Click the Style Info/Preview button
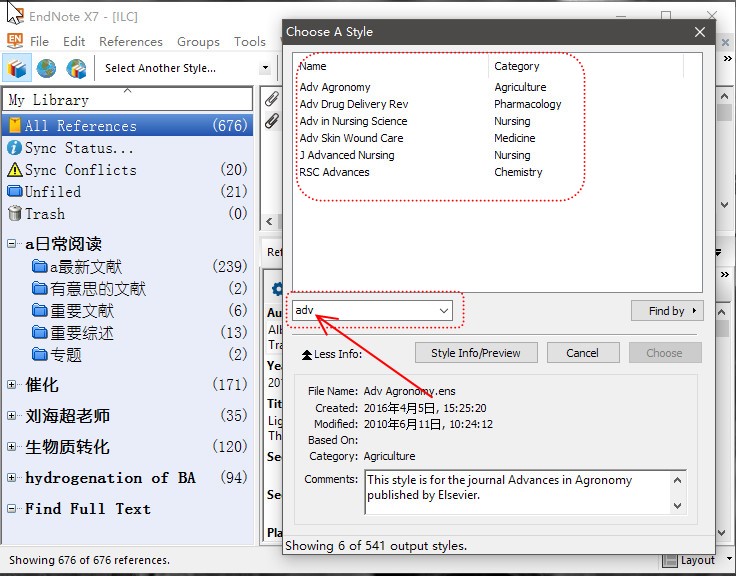Image resolution: width=736 pixels, height=576 pixels. [475, 353]
